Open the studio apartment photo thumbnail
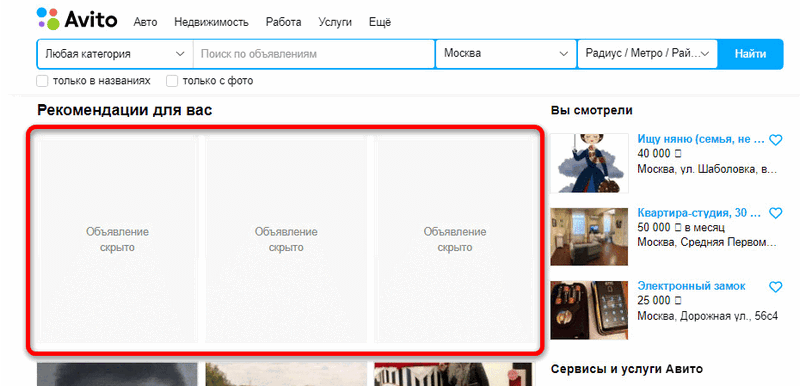The image size is (800, 386). click(x=589, y=237)
